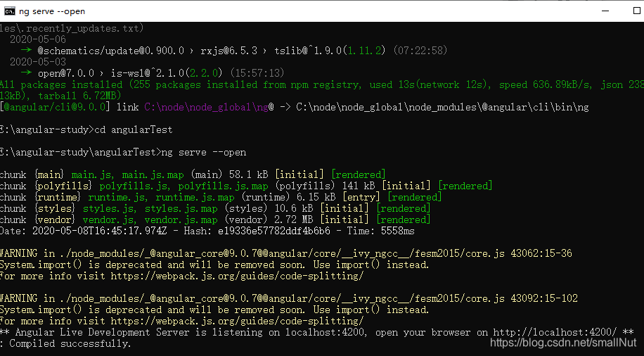Minimize the ng serve console window
The height and width of the screenshot is (356, 644).
click(605, 11)
